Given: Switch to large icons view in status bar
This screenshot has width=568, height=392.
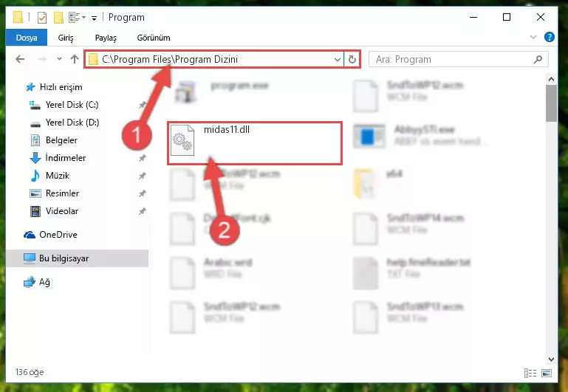Looking at the screenshot, I should click(x=547, y=373).
